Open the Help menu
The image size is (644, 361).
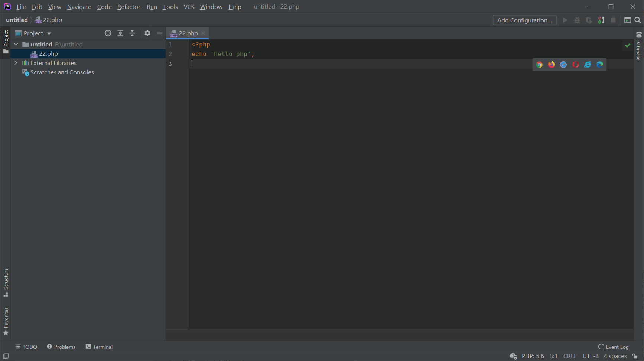(x=235, y=7)
